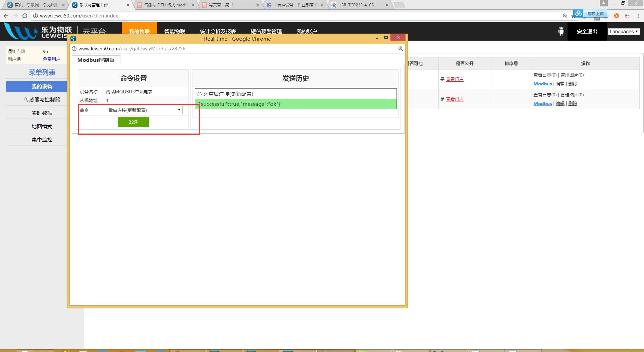
Task: Select 集中监控 in the sidebar menu
Action: [x=42, y=139]
